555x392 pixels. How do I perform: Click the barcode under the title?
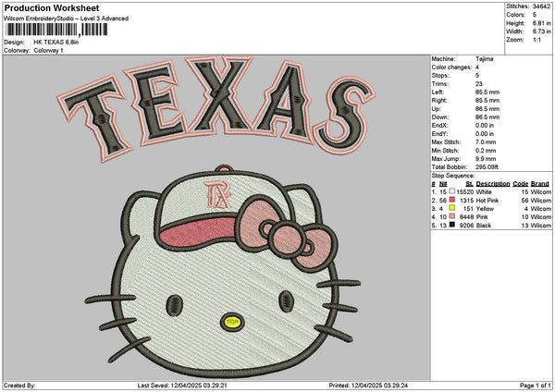point(56,30)
